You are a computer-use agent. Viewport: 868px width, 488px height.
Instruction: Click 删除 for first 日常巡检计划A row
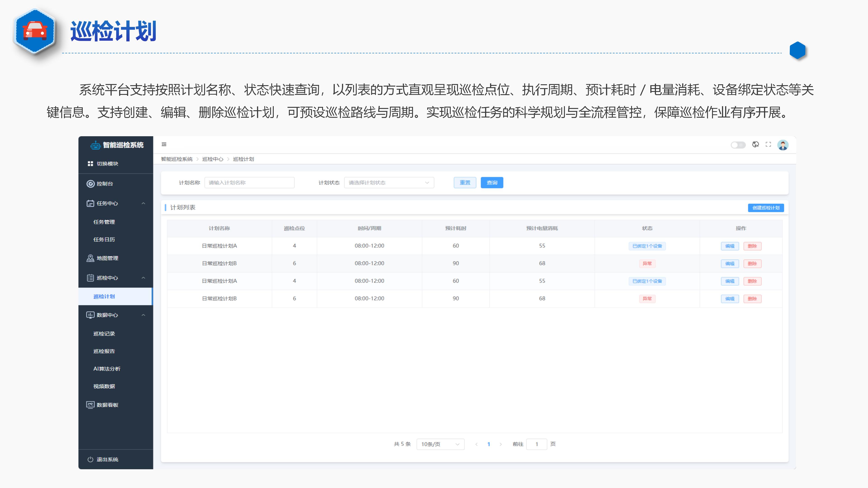coord(752,246)
